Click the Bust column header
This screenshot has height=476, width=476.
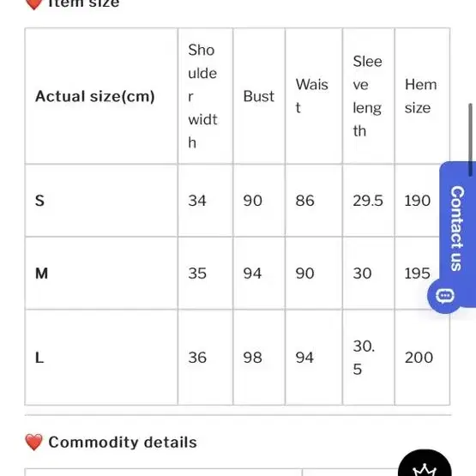pos(259,96)
